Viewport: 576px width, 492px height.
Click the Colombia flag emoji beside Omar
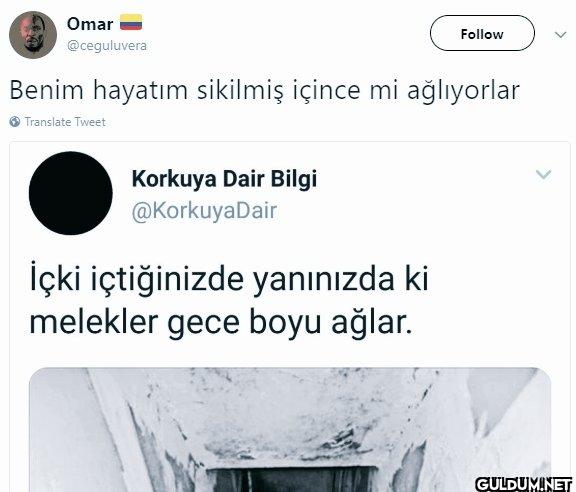pos(131,22)
